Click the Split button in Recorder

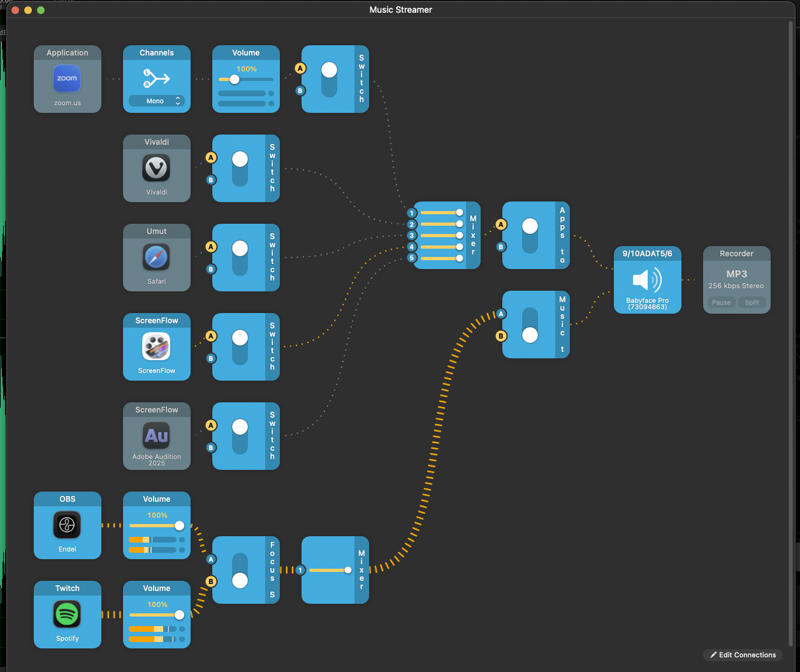click(x=752, y=302)
